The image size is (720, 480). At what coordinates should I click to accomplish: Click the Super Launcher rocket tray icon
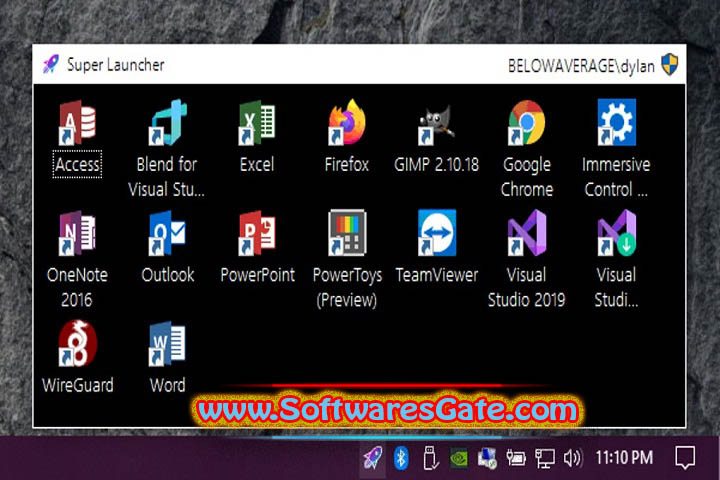pos(373,458)
